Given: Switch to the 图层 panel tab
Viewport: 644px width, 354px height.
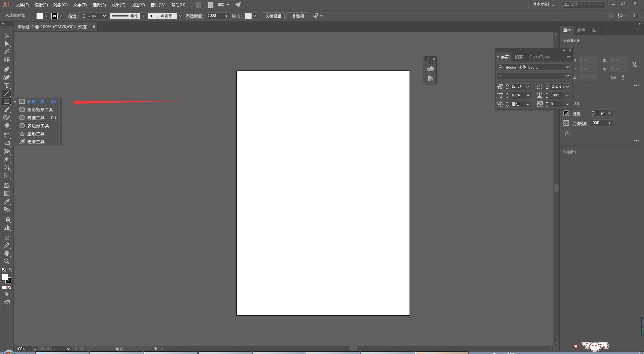Looking at the screenshot, I should pos(581,31).
